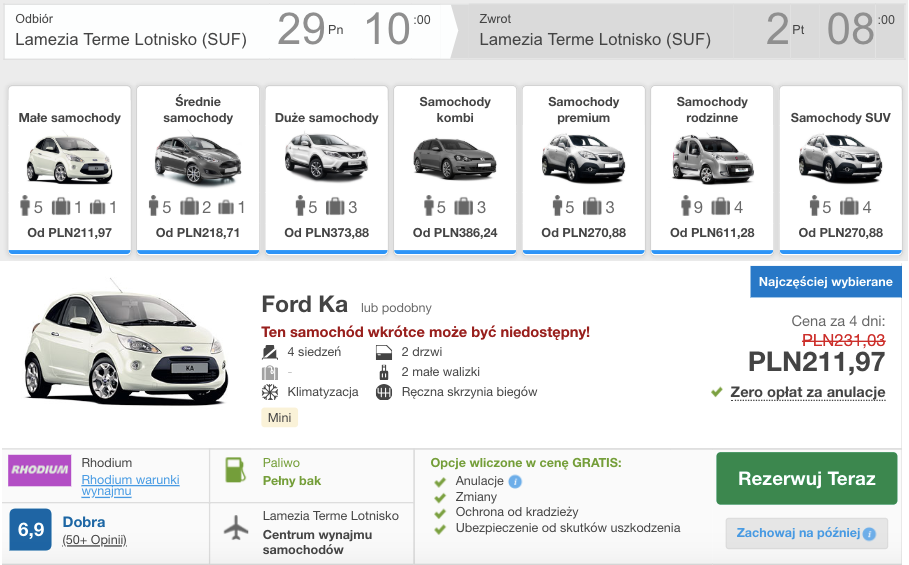Viewport: 909px width, 565px height.
Task: Click the snowflake Klimatyzacja icon
Action: 270,392
